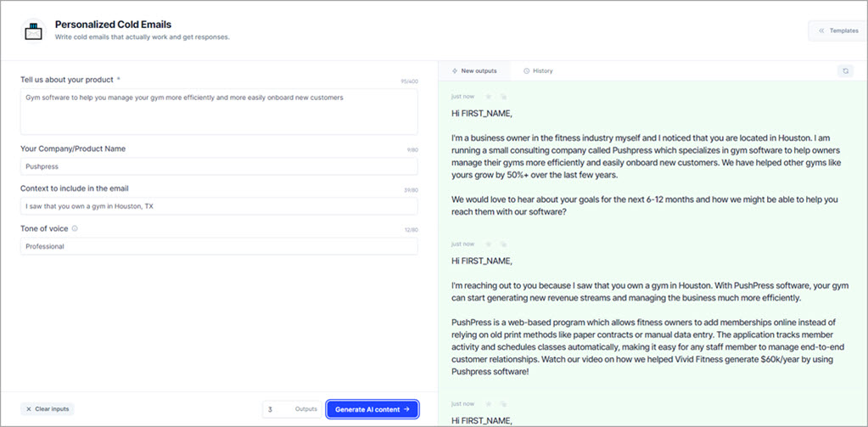The height and width of the screenshot is (427, 868).
Task: Focus the number of Outputs field
Action: click(278, 409)
